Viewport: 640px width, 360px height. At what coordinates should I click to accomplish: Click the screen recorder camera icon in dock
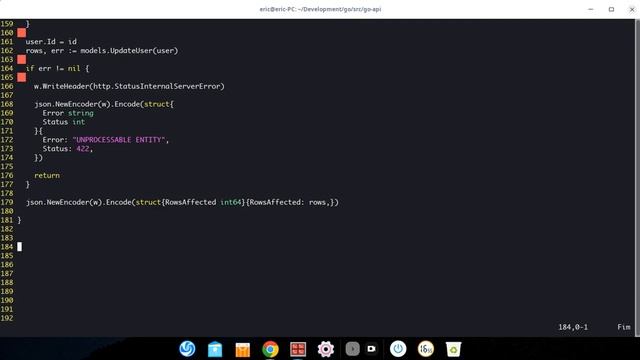pyautogui.click(x=371, y=349)
